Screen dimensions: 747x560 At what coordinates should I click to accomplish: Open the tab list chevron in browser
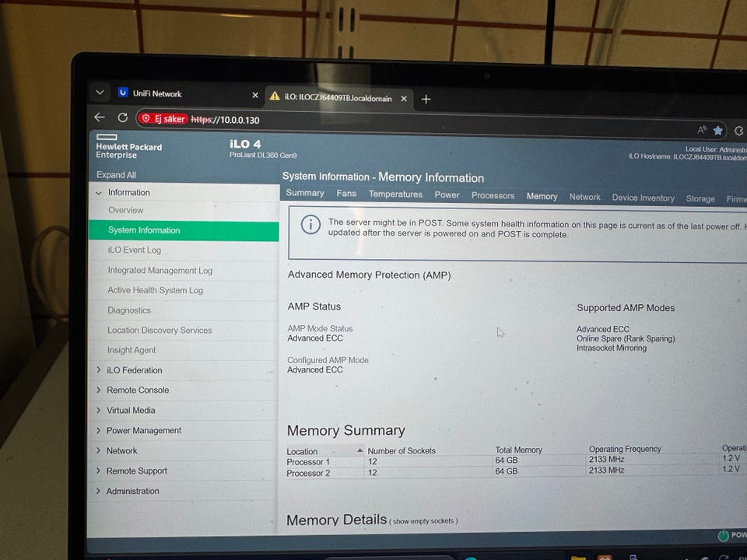point(100,93)
